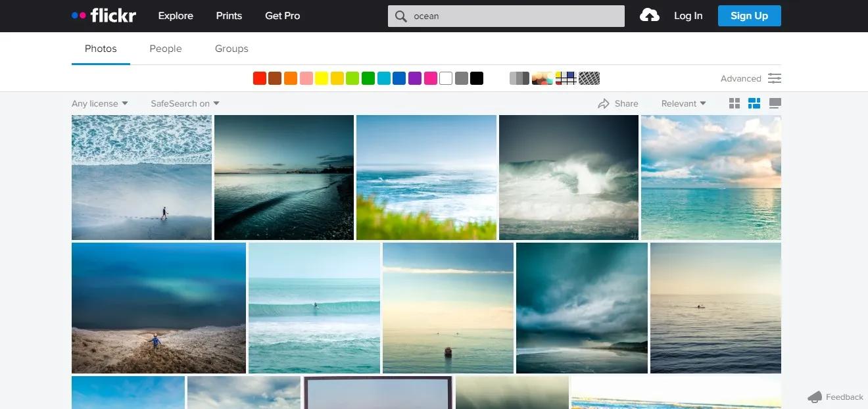Select the hot pink color swatch

[430, 78]
